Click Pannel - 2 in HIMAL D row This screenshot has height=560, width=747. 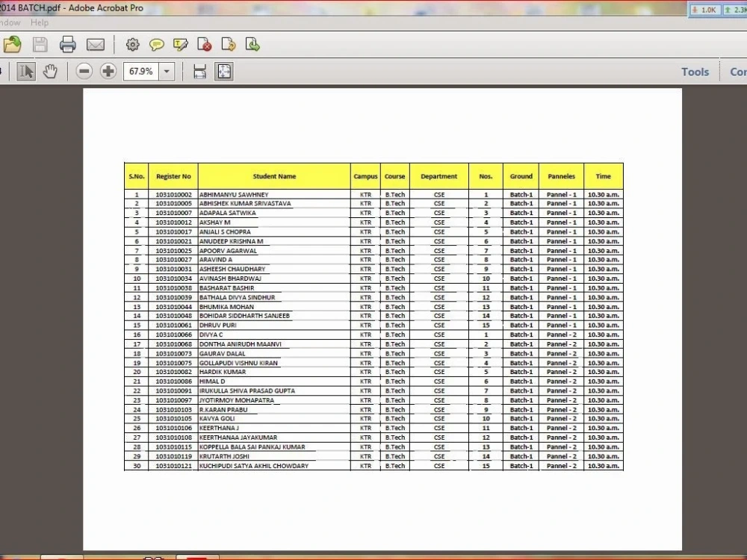point(562,382)
